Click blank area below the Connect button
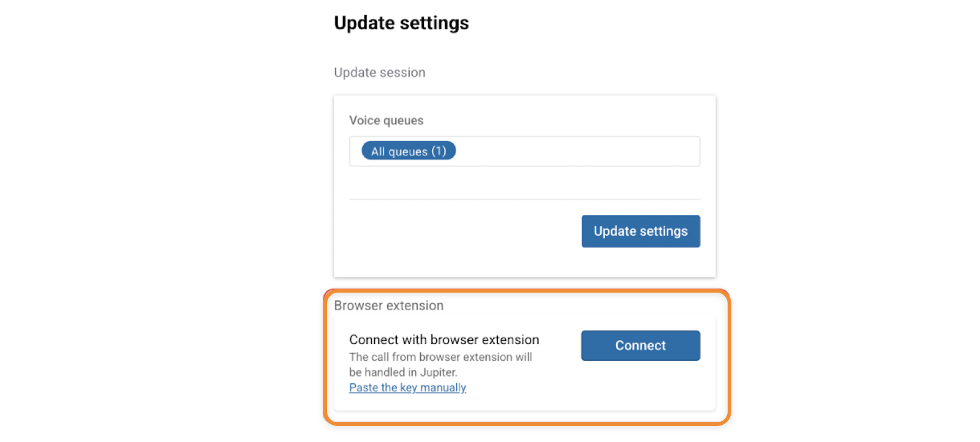This screenshot has height=442, width=980. [x=641, y=386]
